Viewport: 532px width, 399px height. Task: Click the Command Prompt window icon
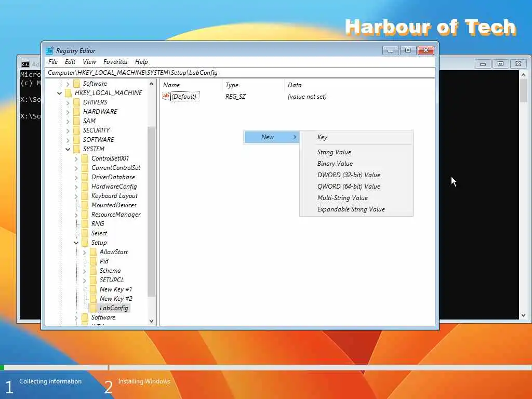tap(25, 64)
